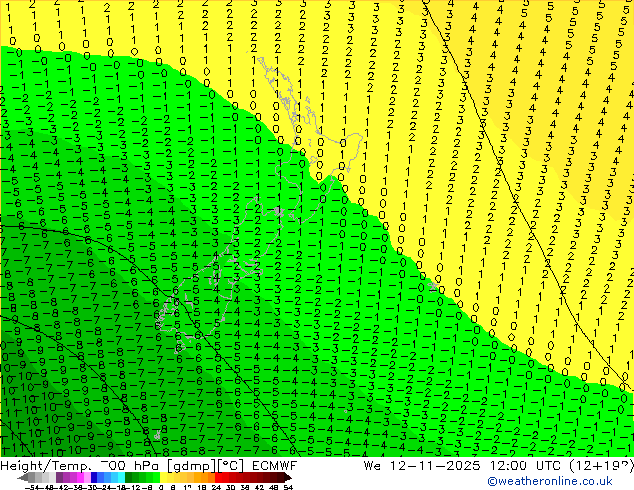Click the gray left arrow end of legend
634x490 pixels.
[23, 477]
